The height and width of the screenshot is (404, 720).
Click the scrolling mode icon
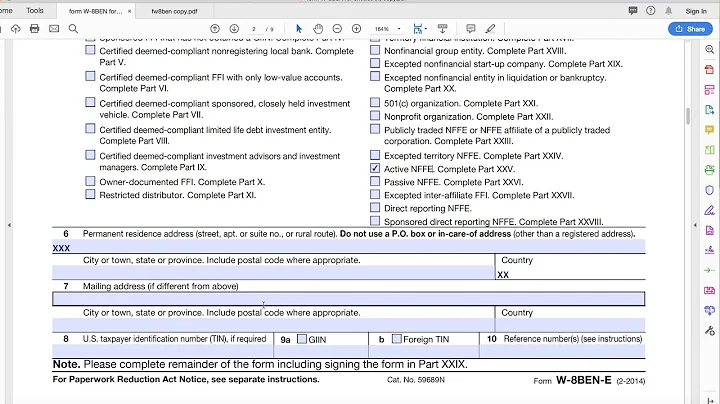[443, 29]
